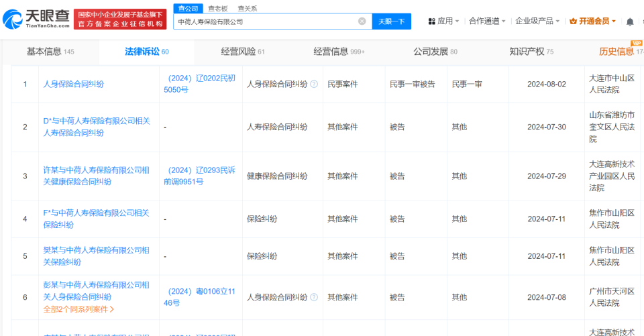Select date cell 2024-07-30
644x336 pixels.
point(546,127)
